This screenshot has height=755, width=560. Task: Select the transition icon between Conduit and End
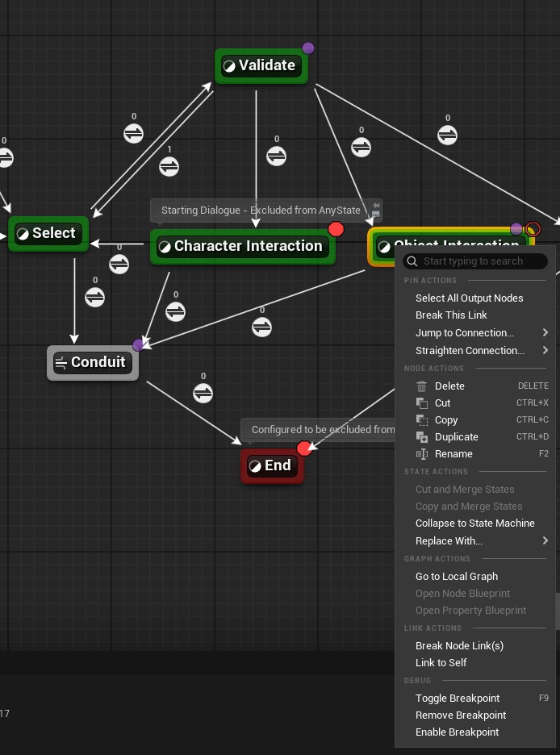[203, 393]
